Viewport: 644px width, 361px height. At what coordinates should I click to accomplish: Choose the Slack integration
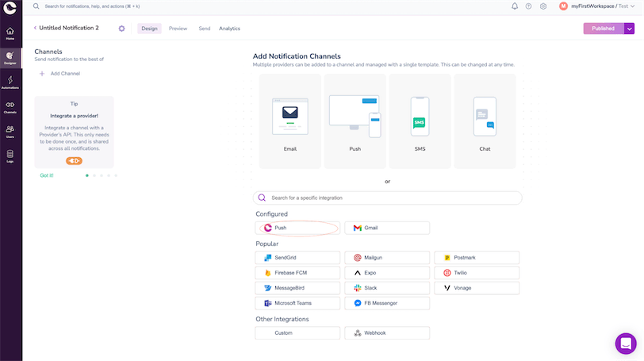[387, 288]
